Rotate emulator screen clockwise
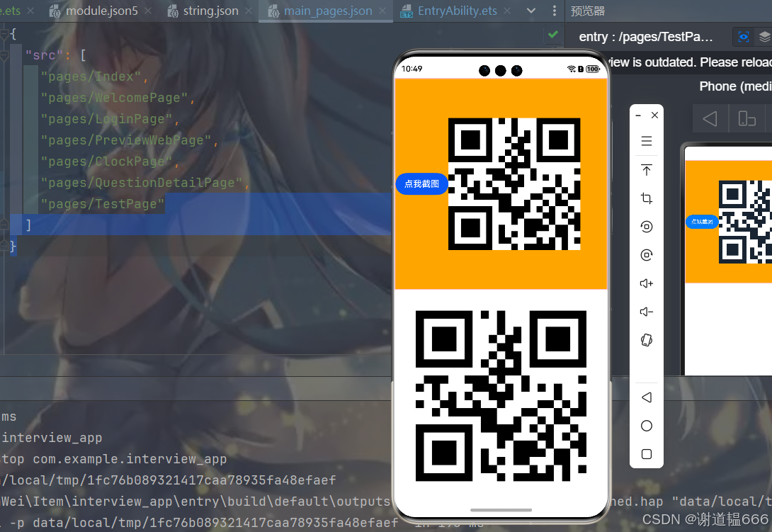The height and width of the screenshot is (532, 772). 647,255
